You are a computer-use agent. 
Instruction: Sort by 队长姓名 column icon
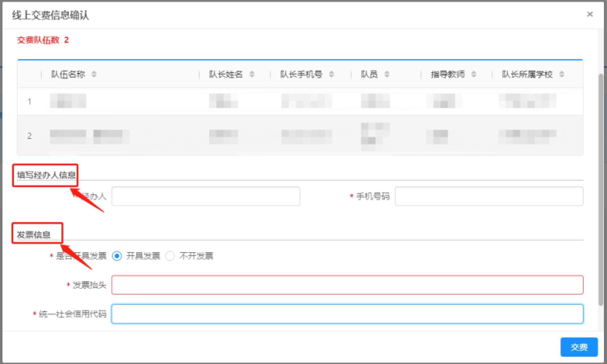coord(252,74)
